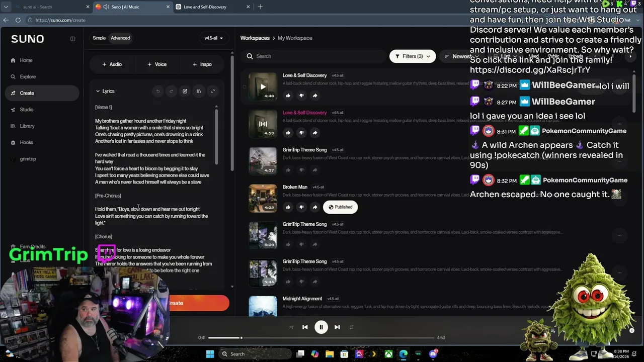Share the playing Love & Self Discovery track
The image size is (644, 362).
[314, 133]
